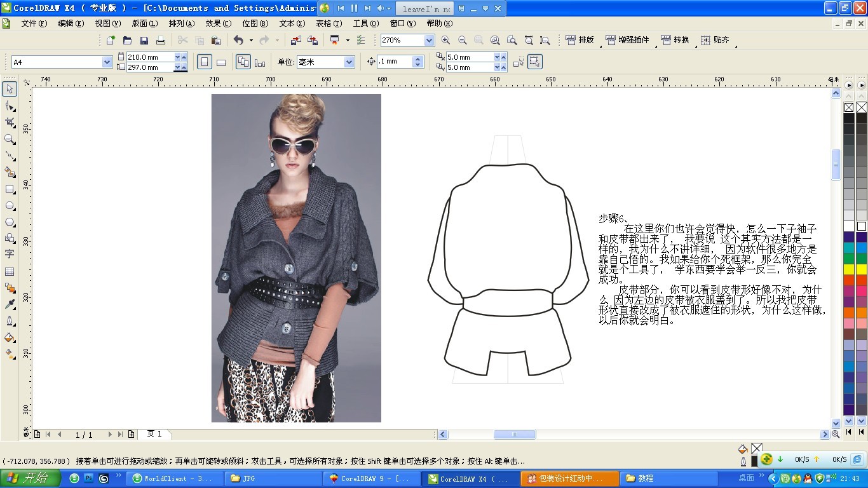Select the Polygon tool
Viewport: 868px width, 488px height.
[10, 222]
